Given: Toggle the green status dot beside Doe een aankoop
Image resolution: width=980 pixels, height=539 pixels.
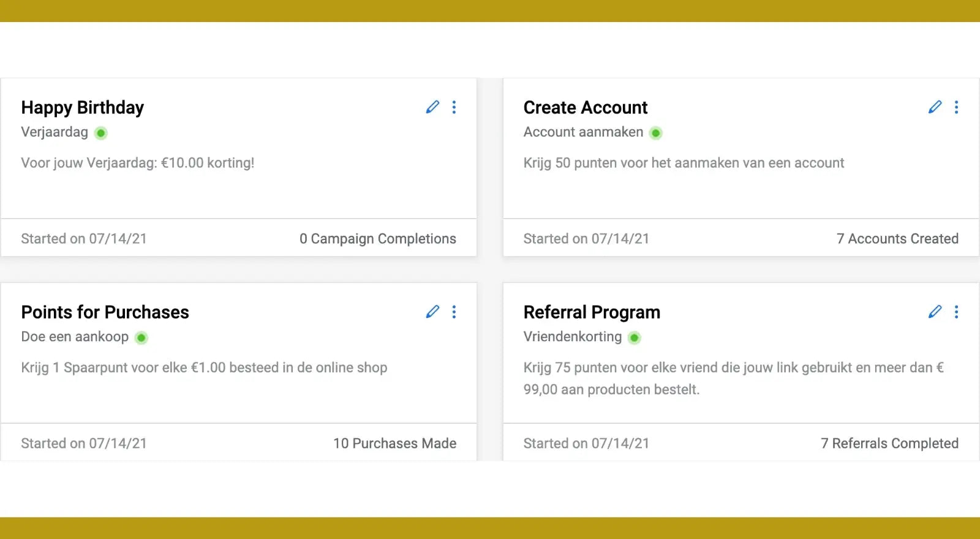Looking at the screenshot, I should pos(141,337).
